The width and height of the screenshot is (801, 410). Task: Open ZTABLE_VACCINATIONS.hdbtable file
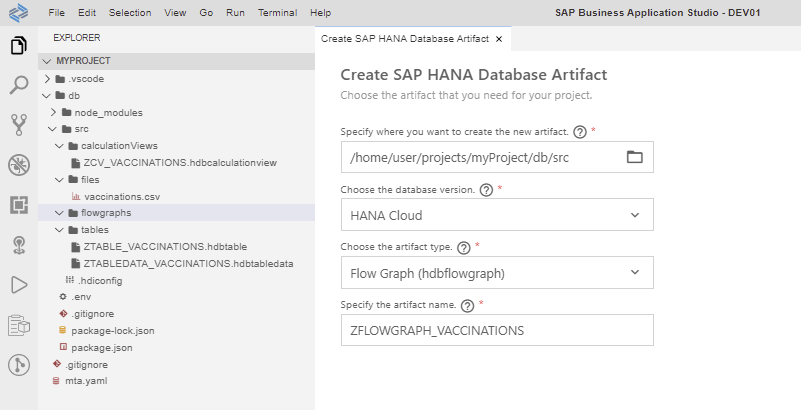click(165, 247)
